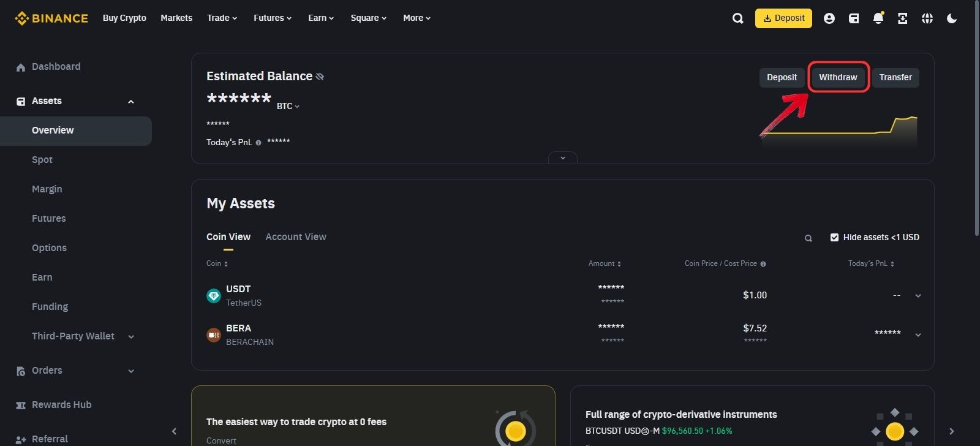Open the crypto-derivative instruments promo
This screenshot has height=446, width=980.
pos(752,416)
